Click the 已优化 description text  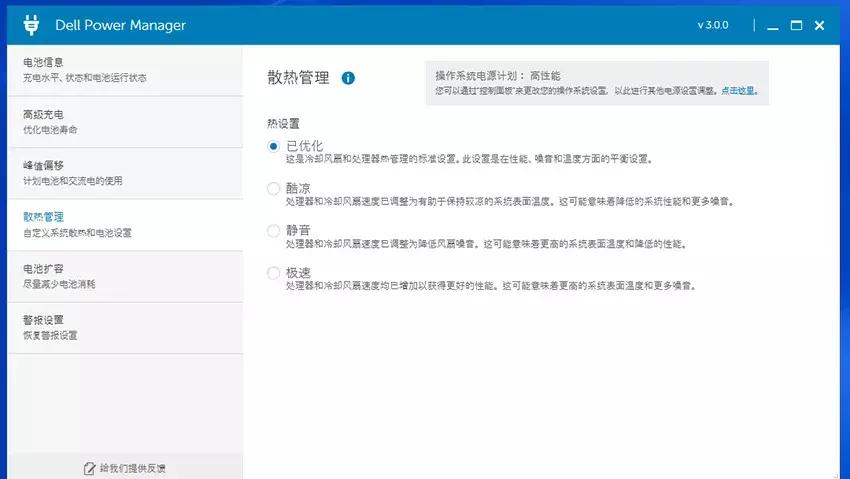pyautogui.click(x=469, y=159)
